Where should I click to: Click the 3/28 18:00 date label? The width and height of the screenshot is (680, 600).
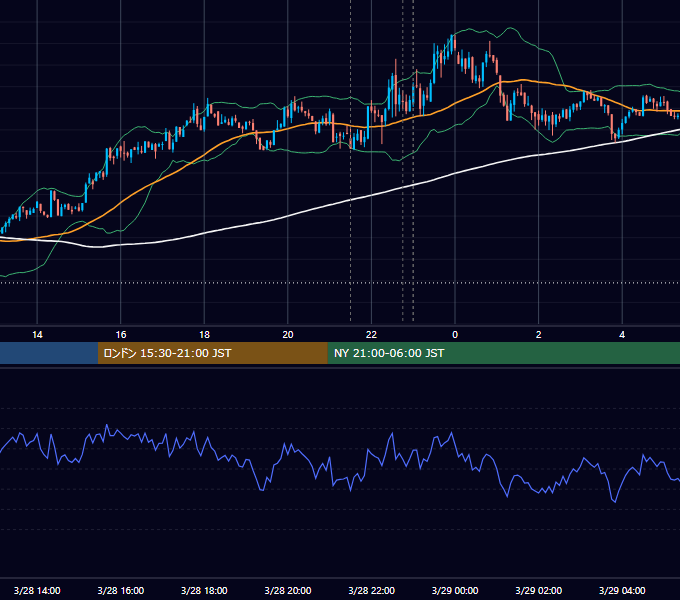pyautogui.click(x=204, y=590)
